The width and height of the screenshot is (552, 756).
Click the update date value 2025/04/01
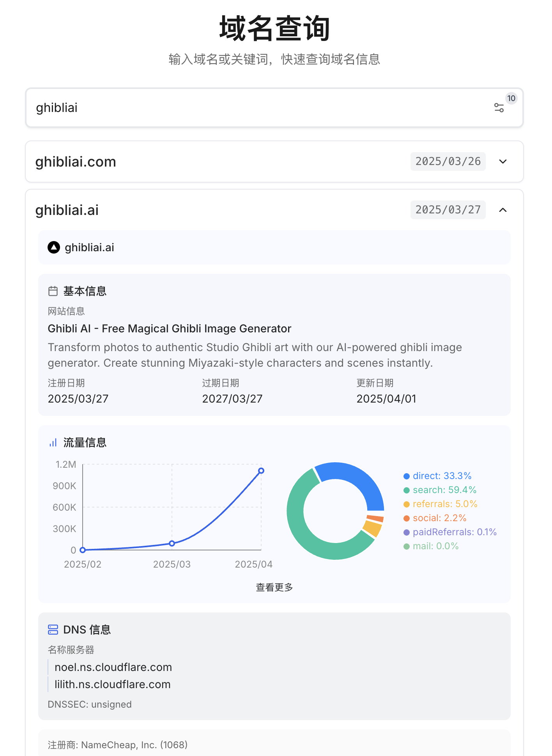(386, 399)
